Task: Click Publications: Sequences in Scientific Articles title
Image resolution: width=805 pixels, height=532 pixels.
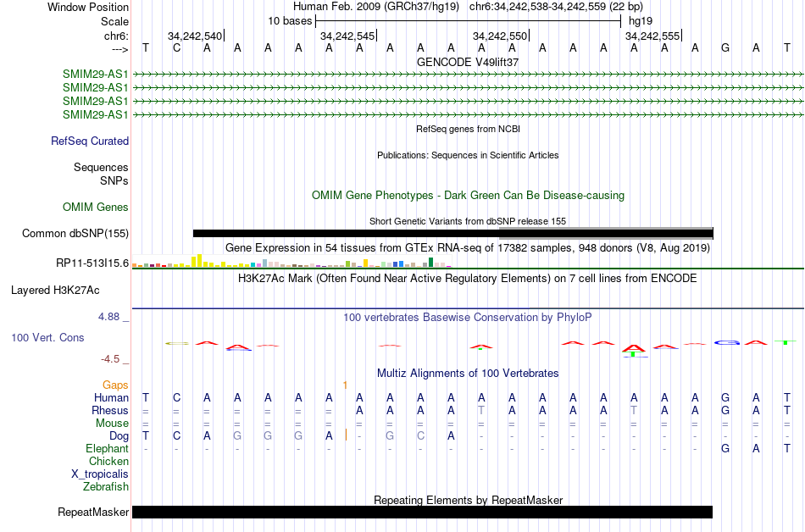Action: pos(468,155)
